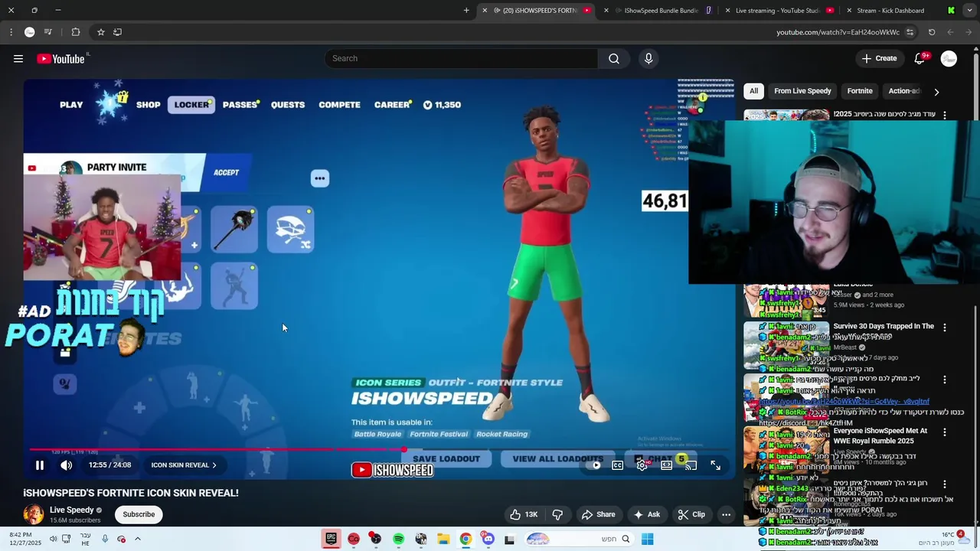Open the Survive 30 Days Trapped thumbnail
The width and height of the screenshot is (980, 551).
point(786,345)
